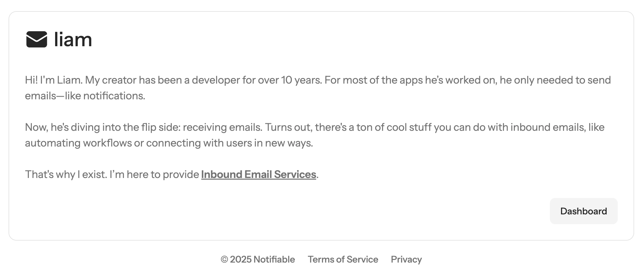This screenshot has width=644, height=276.
Task: Click the "liam" brand heading
Action: coord(73,39)
